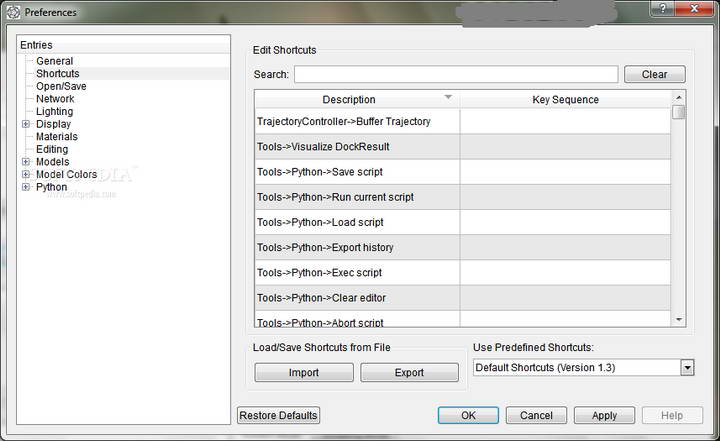
Task: Click the Import shortcuts button
Action: coord(304,373)
